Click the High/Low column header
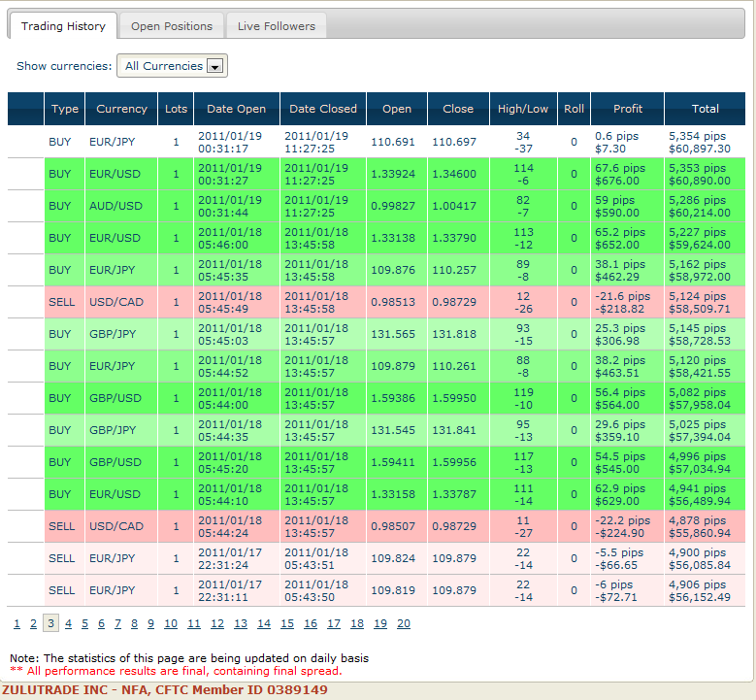 point(523,109)
